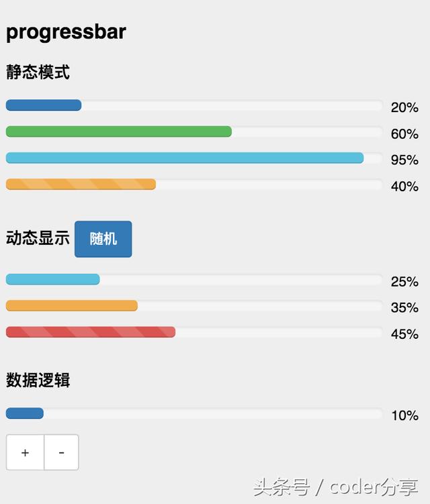Image resolution: width=430 pixels, height=504 pixels.
Task: Click the 静态模式 section heading
Action: (38, 72)
